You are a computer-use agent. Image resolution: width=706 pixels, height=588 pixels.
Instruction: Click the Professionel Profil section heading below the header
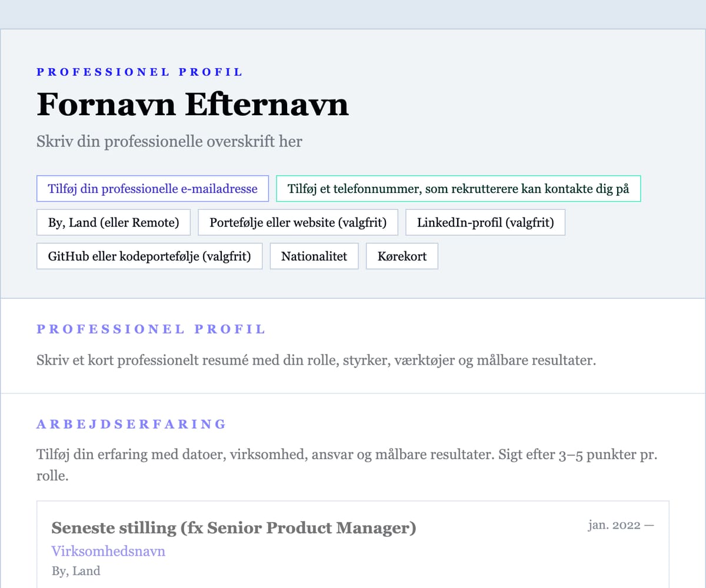[151, 329]
